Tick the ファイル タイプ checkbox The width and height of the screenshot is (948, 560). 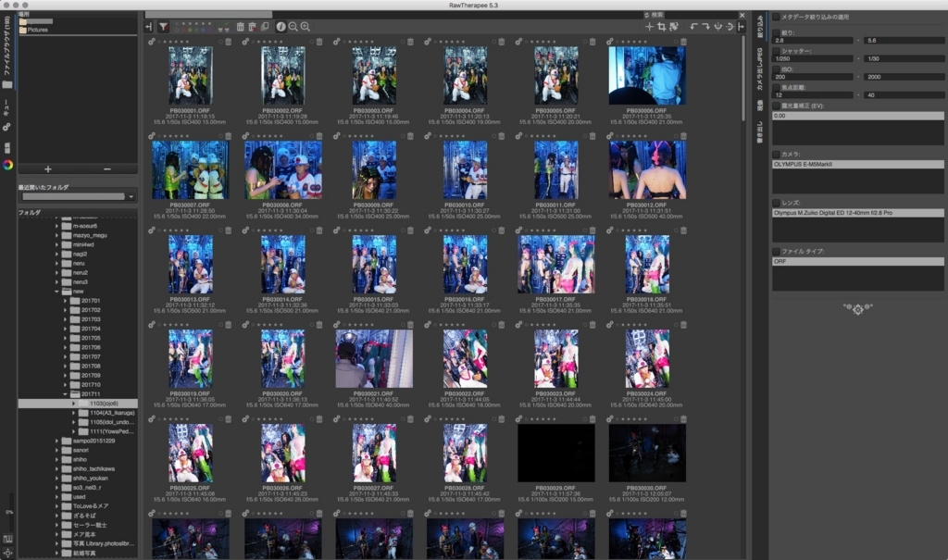click(777, 251)
